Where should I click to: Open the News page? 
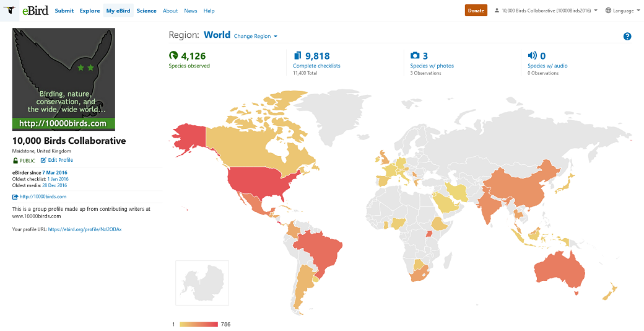(191, 11)
